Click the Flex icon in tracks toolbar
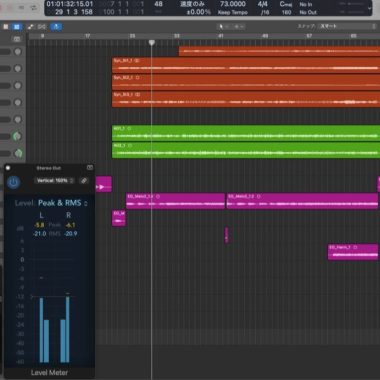 (42, 27)
